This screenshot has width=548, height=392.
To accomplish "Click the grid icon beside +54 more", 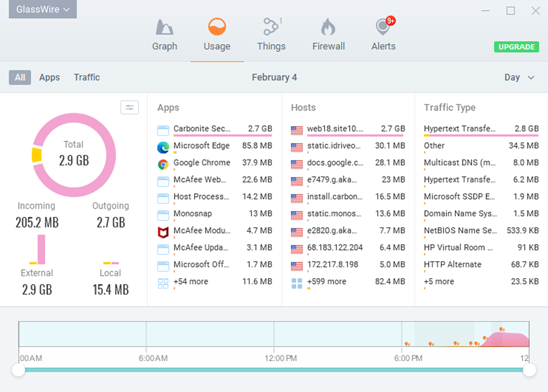I will click(163, 284).
